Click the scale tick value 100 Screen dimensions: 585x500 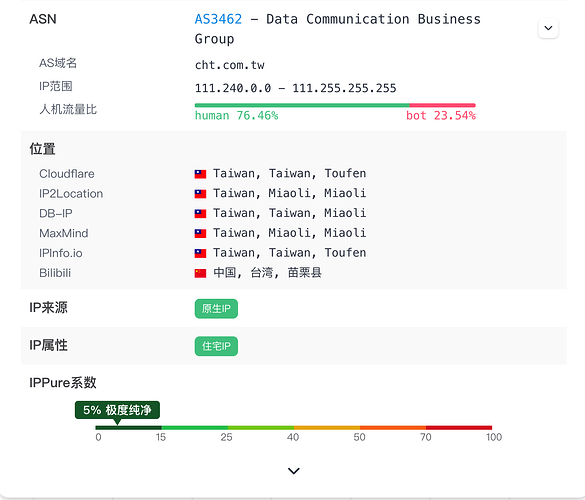click(494, 437)
